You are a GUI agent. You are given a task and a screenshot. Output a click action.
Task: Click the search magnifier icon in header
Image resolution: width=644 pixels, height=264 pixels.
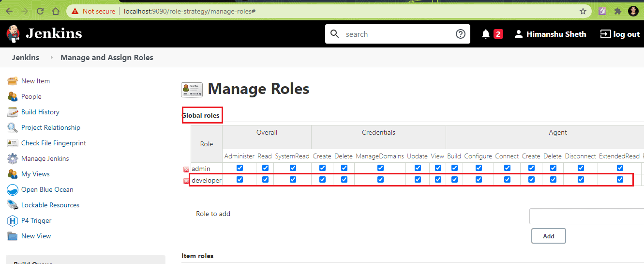pos(334,34)
